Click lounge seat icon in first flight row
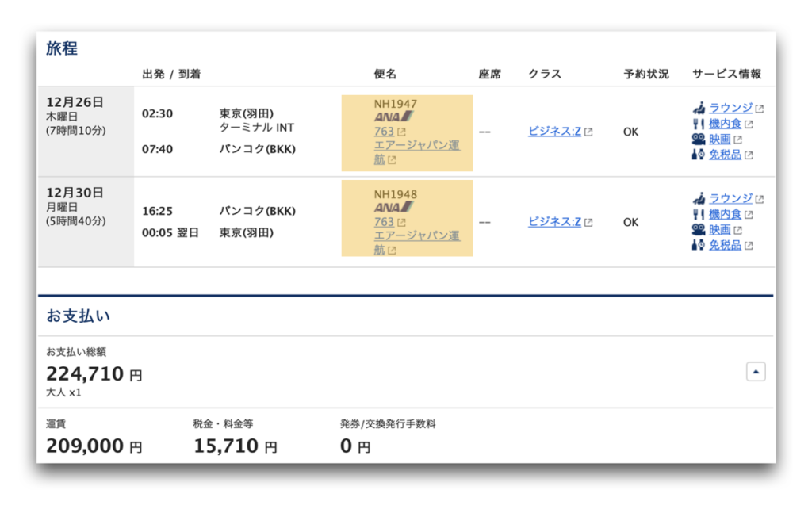The width and height of the screenshot is (812, 513). [x=699, y=108]
